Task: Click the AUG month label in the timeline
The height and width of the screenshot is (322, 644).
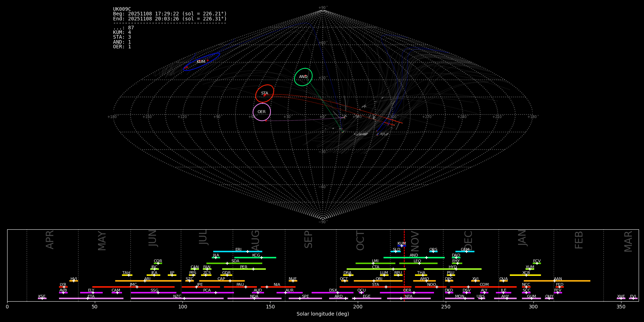Action: (x=255, y=240)
